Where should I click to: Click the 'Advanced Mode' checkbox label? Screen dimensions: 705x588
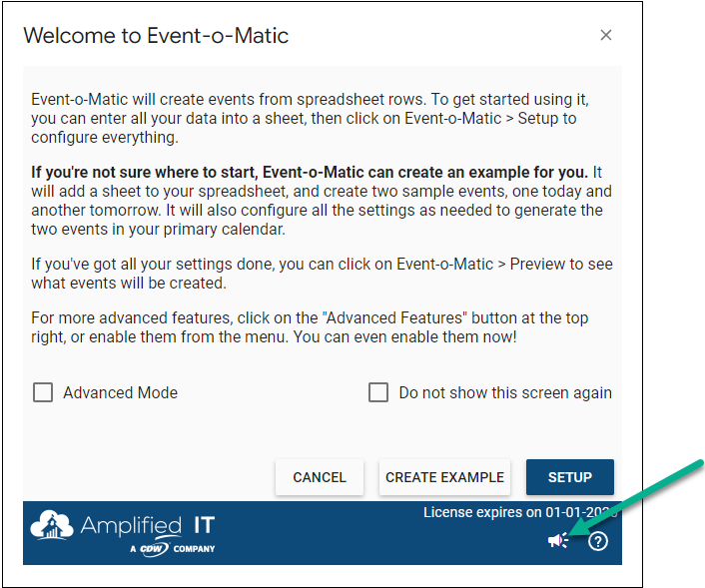tap(120, 392)
